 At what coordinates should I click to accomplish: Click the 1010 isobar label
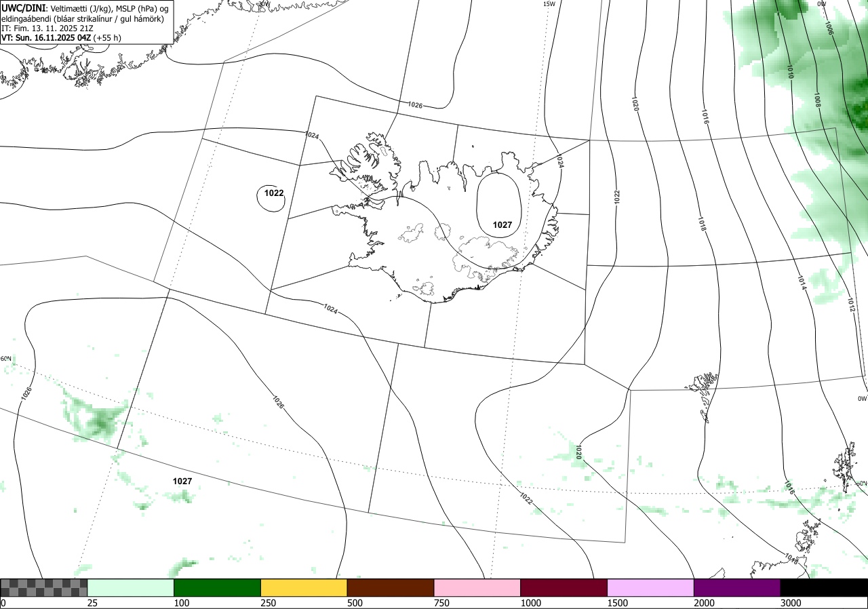click(790, 72)
